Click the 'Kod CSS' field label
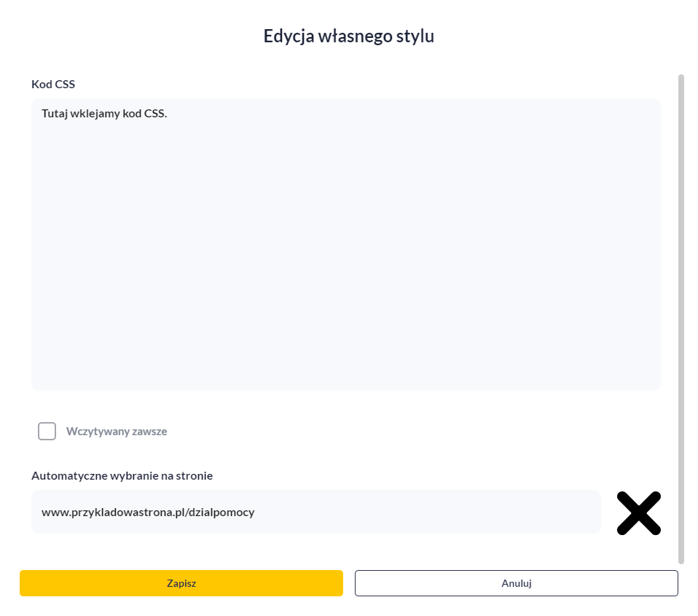The width and height of the screenshot is (698, 616). click(53, 85)
